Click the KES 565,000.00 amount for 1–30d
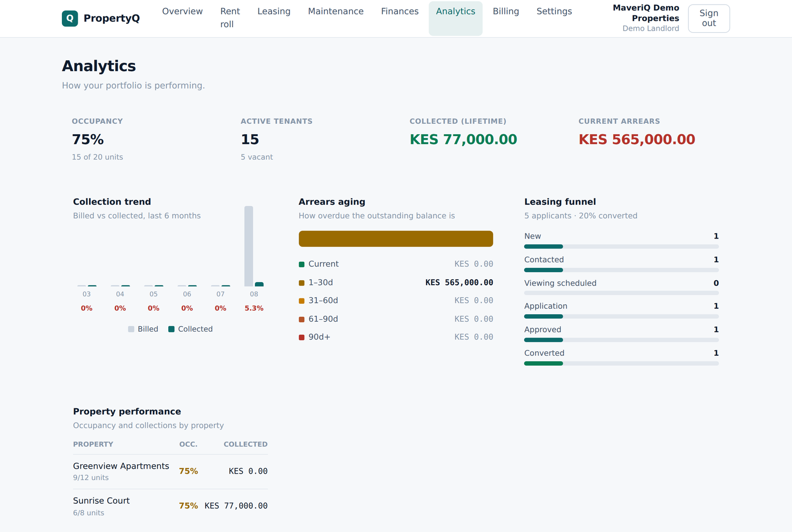The width and height of the screenshot is (792, 532). click(x=459, y=283)
